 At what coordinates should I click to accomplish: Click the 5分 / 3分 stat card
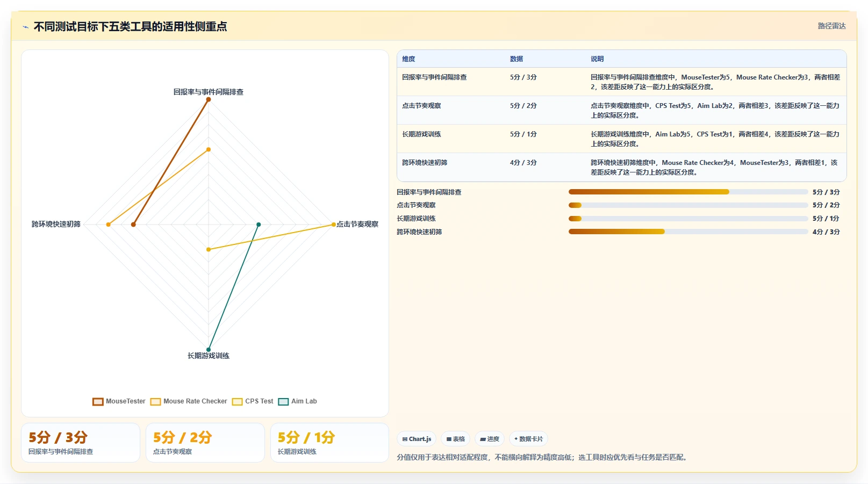(x=81, y=443)
